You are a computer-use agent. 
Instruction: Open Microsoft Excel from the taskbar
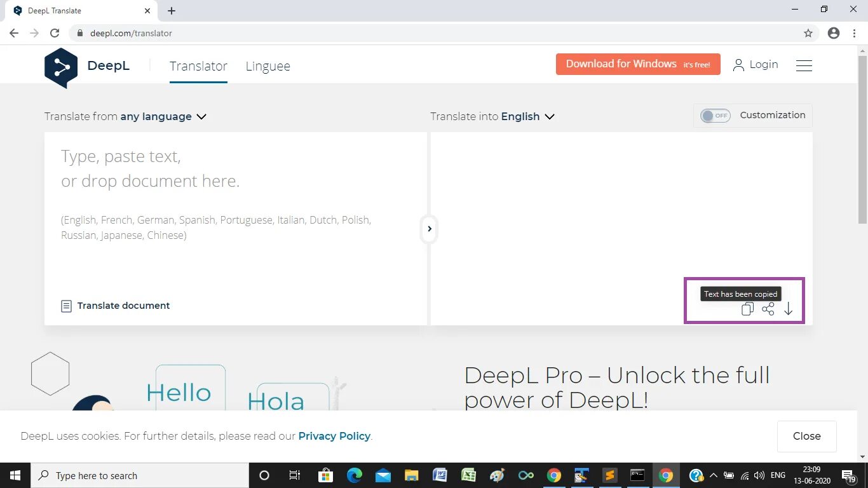click(x=468, y=475)
